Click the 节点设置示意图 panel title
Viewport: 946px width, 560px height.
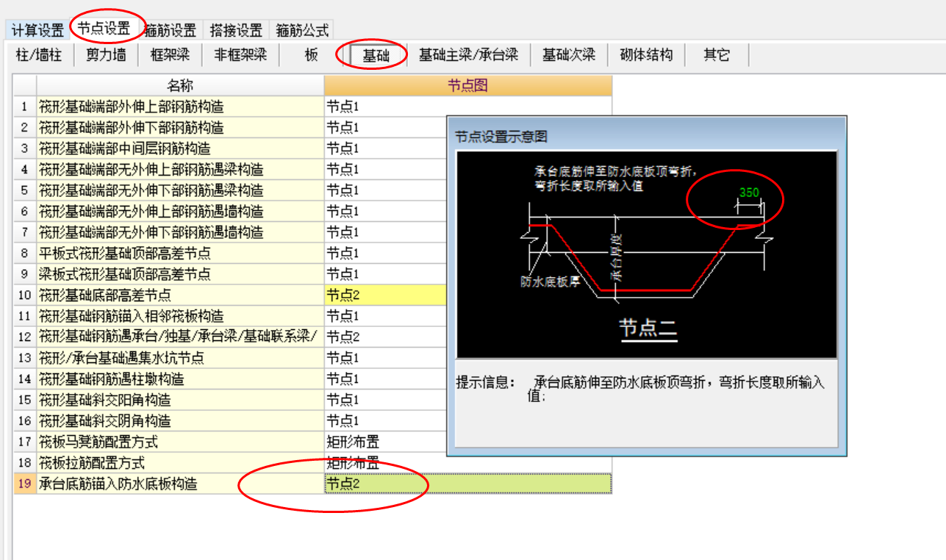(x=501, y=137)
